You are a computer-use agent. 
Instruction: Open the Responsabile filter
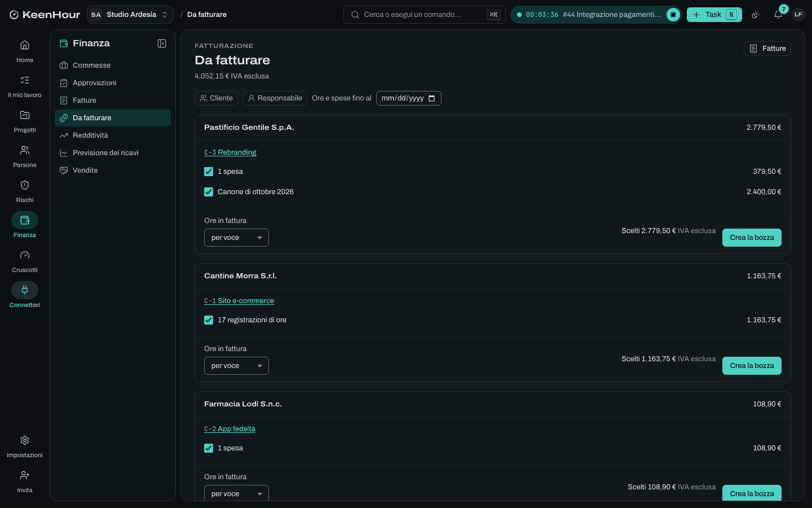coord(275,98)
